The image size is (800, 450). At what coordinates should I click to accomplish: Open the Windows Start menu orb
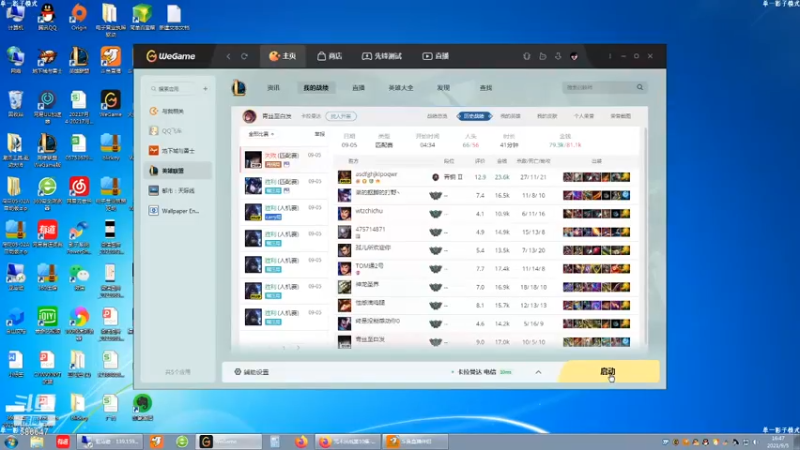click(11, 442)
